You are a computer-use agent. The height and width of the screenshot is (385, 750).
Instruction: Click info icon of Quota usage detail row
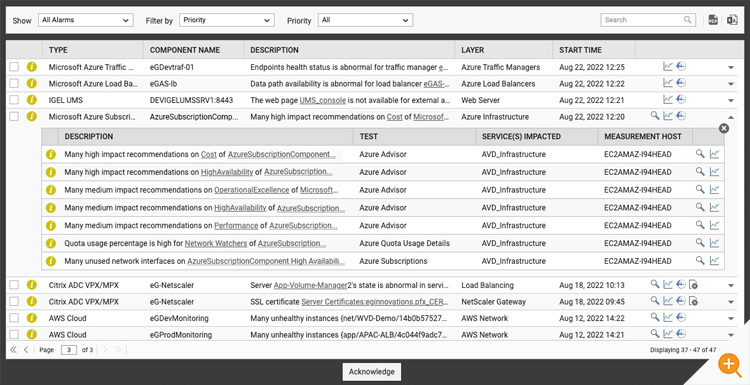pos(51,243)
